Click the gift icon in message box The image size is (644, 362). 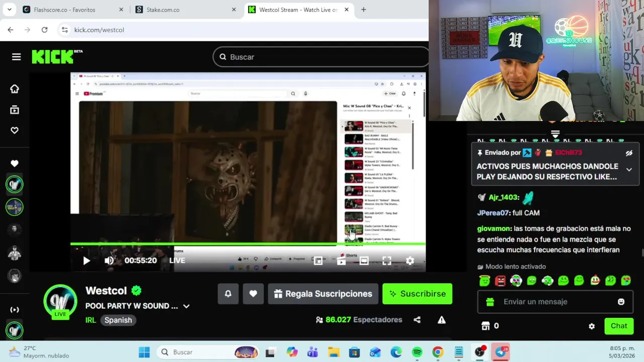(491, 302)
